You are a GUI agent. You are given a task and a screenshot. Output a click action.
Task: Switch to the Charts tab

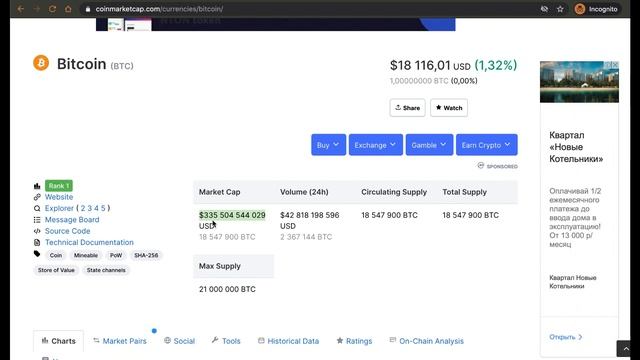coord(58,341)
